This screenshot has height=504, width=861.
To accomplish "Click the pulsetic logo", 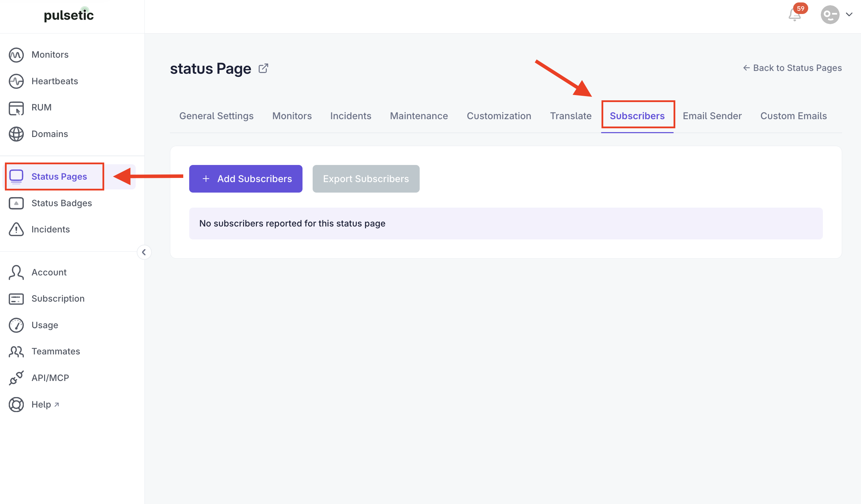I will [x=69, y=15].
